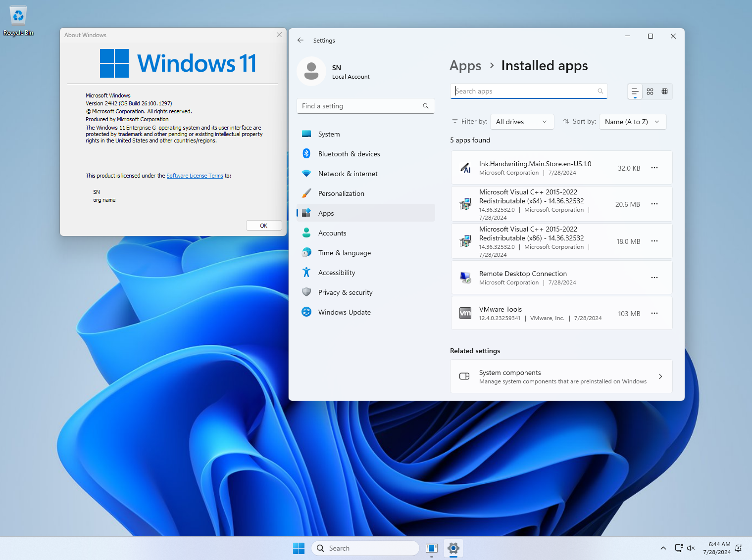Click the Find a setting input field
Screen dimensions: 752x560
point(365,106)
